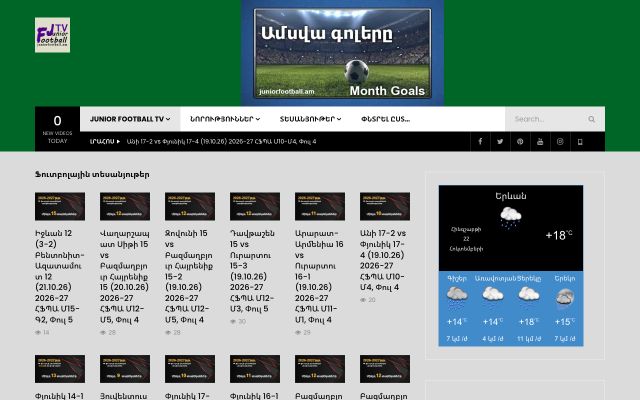Open the Իջևան 12 (3-2) video title link
The height and width of the screenshot is (400, 640).
[60, 276]
